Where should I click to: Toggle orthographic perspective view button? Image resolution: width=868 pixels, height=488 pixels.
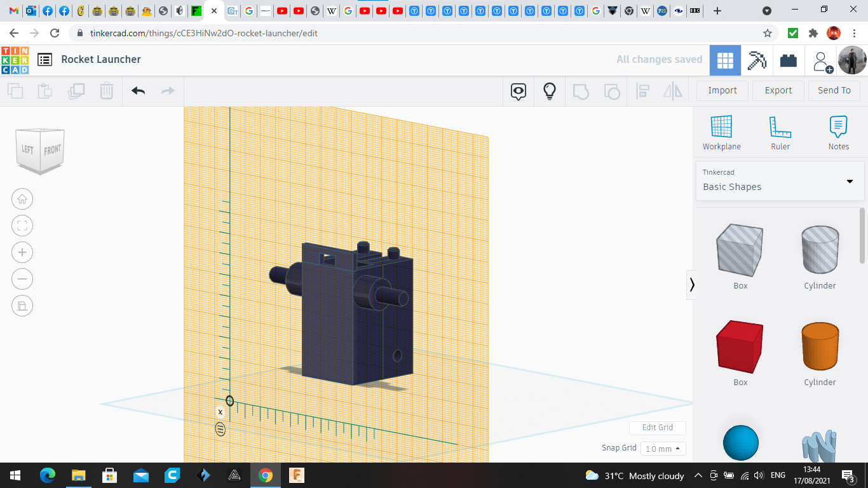click(22, 306)
